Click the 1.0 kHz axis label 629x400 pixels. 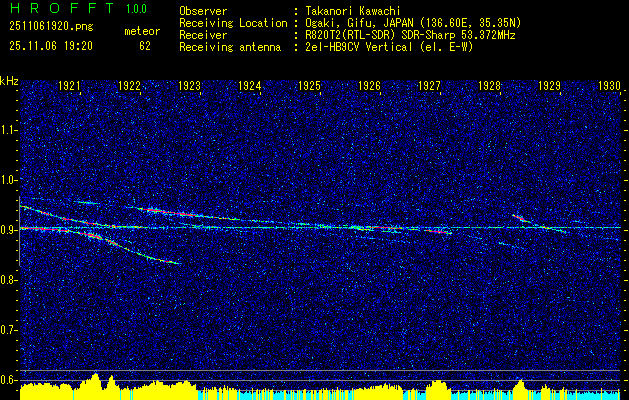[x=8, y=180]
